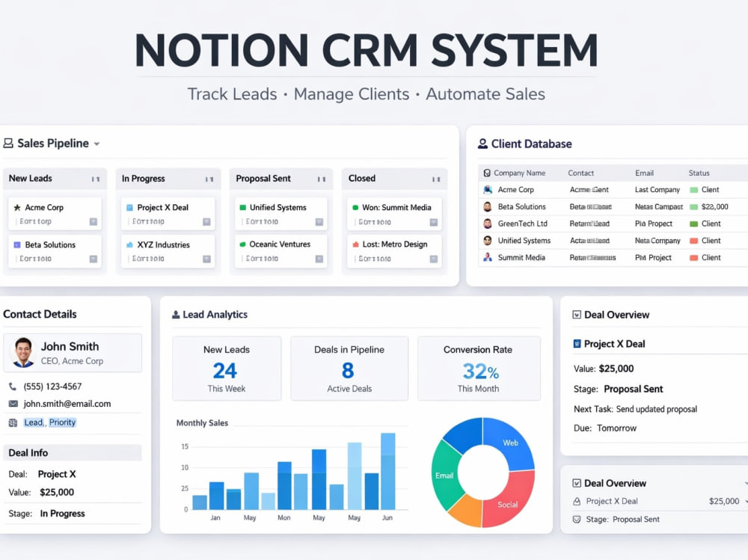The height and width of the screenshot is (560, 748).
Task: Open the Lost: Metro Design card
Action: (394, 251)
